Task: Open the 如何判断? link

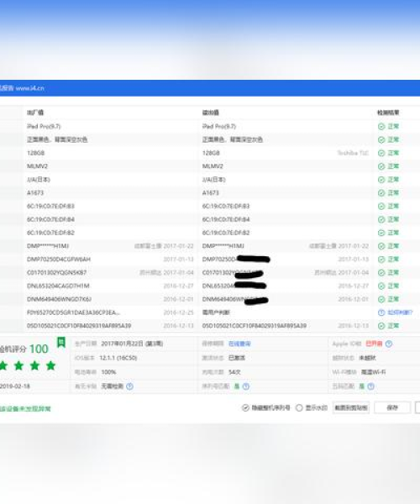Action: (400, 312)
